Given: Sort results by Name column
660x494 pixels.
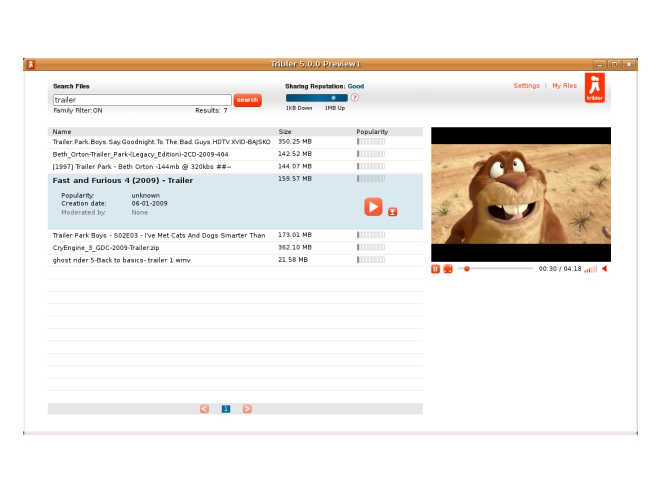Looking at the screenshot, I should click(x=62, y=132).
